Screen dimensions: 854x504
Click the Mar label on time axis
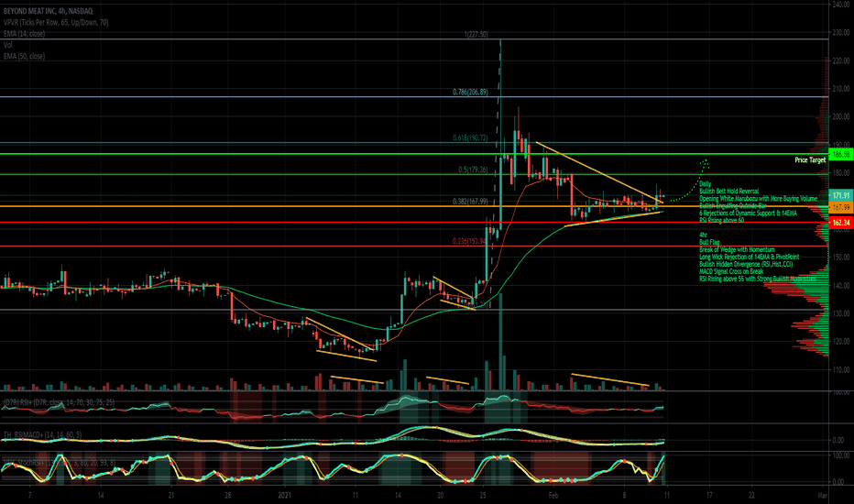[x=823, y=495]
